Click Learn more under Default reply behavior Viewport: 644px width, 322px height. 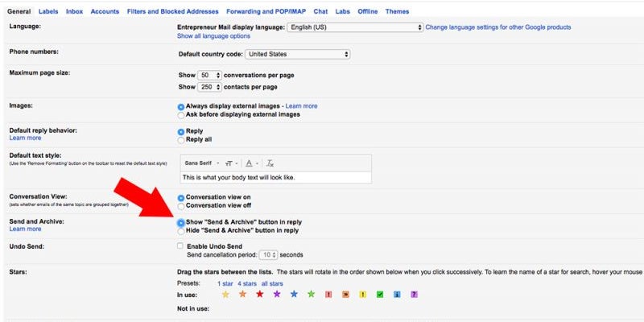point(25,138)
